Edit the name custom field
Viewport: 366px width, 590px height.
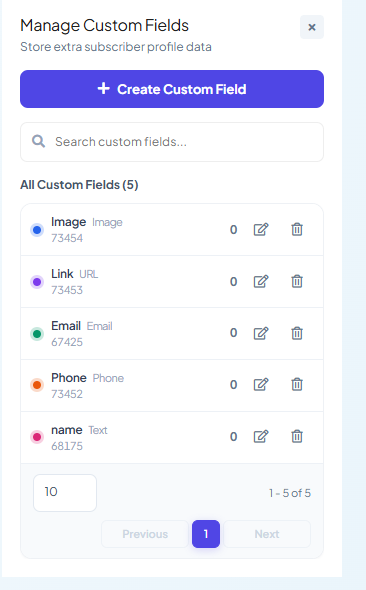point(261,436)
